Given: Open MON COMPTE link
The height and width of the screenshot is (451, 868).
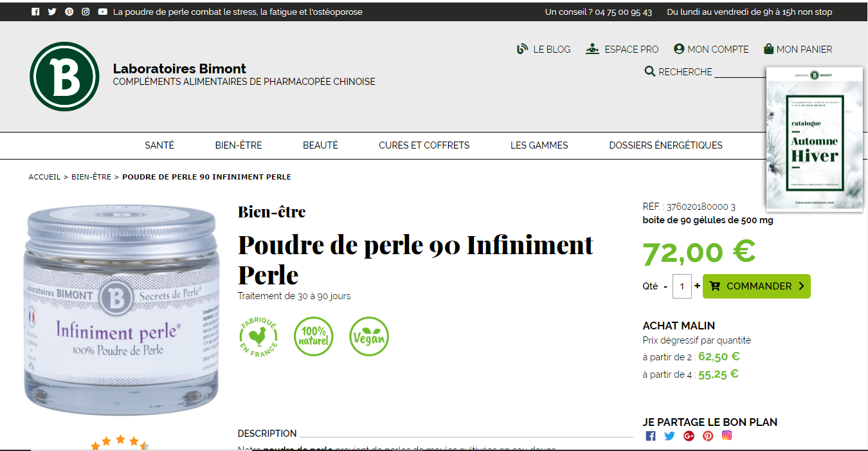Looking at the screenshot, I should (718, 50).
